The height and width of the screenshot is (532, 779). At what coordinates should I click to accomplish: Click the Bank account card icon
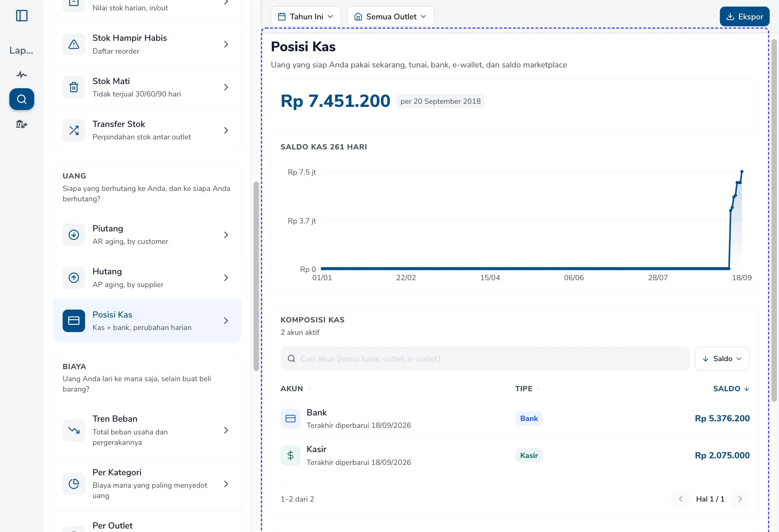tap(291, 419)
